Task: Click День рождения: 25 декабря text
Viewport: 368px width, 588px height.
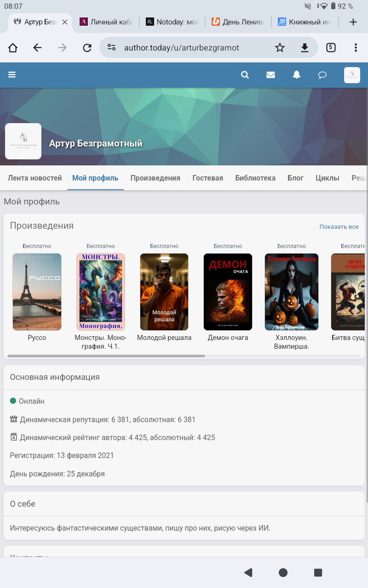Action: [57, 474]
